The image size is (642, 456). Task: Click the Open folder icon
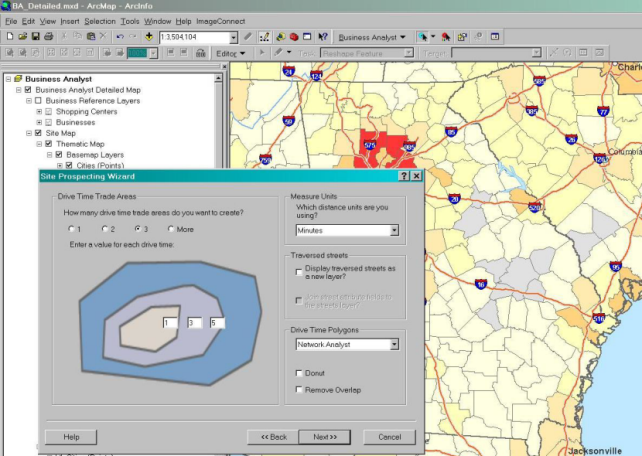pyautogui.click(x=23, y=37)
